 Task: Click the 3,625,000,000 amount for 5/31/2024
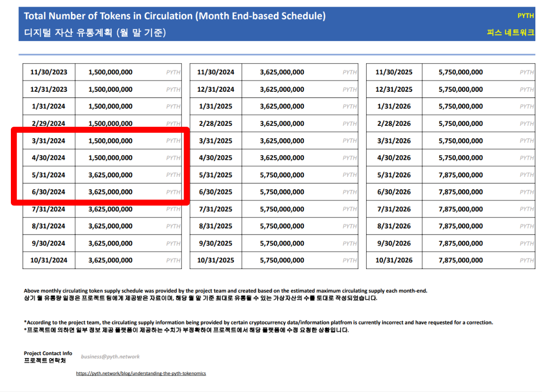(110, 175)
